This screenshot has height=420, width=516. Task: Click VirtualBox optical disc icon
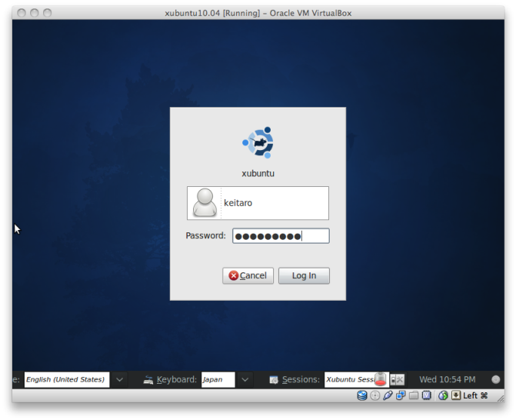(375, 395)
